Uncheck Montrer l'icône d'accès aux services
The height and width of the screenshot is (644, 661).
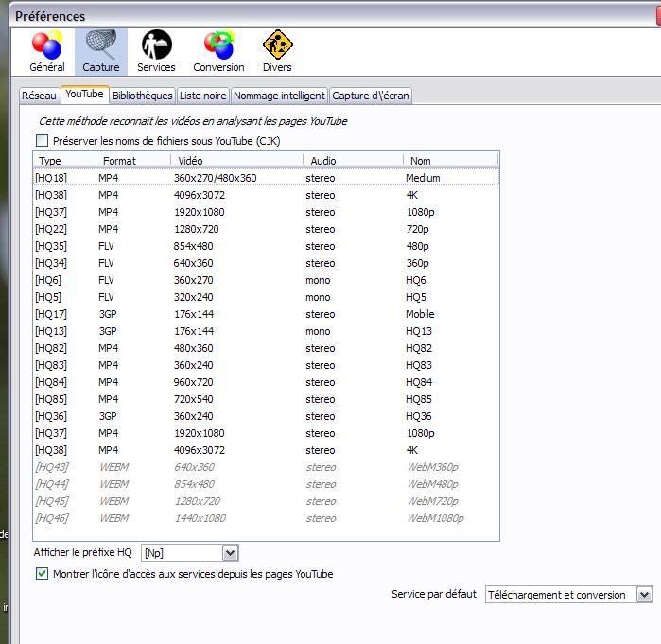[43, 574]
